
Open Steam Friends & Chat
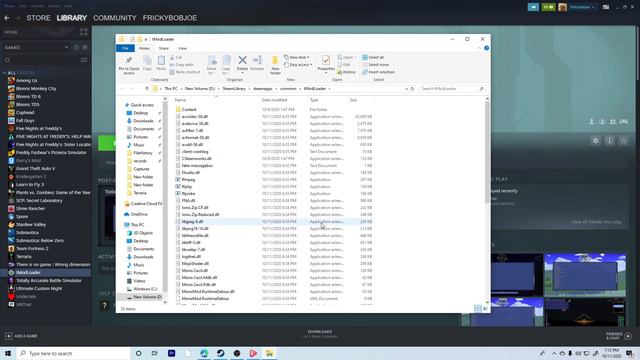point(619,336)
